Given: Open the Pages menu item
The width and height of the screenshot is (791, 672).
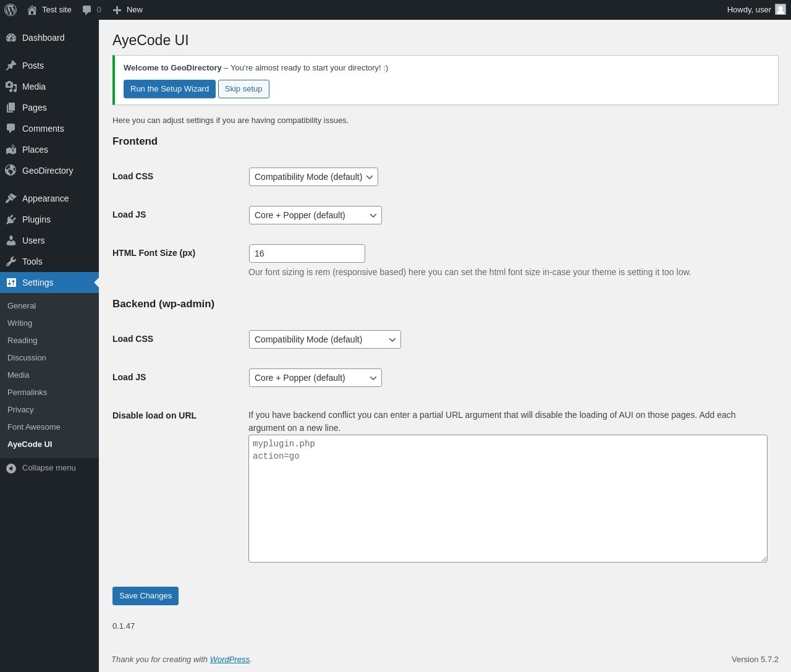Looking at the screenshot, I should click(49, 108).
